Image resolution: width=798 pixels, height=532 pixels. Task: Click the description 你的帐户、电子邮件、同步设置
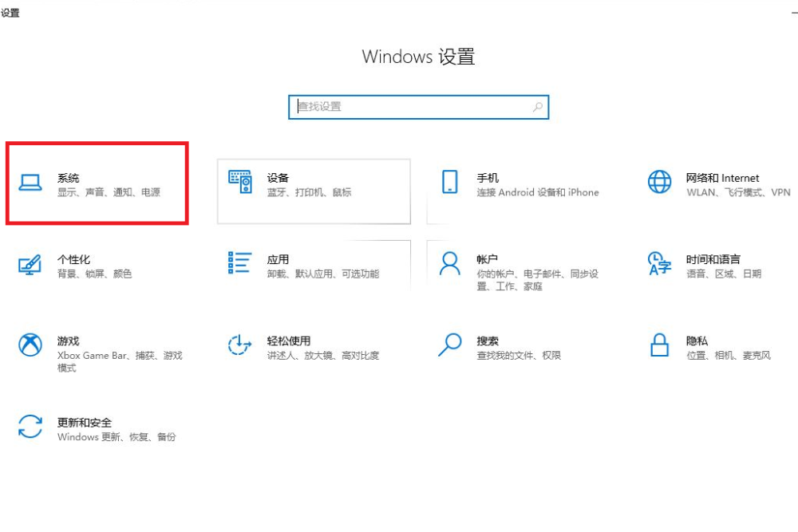point(537,280)
